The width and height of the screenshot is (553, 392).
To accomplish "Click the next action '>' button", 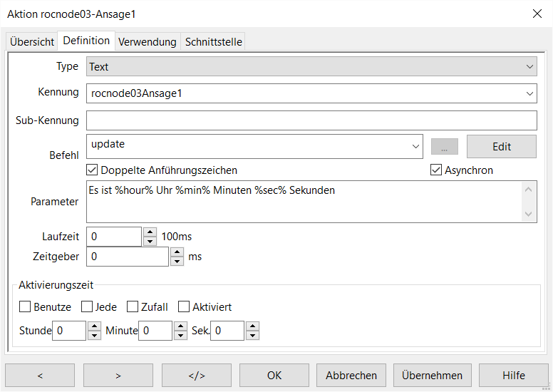I will pos(118,376).
